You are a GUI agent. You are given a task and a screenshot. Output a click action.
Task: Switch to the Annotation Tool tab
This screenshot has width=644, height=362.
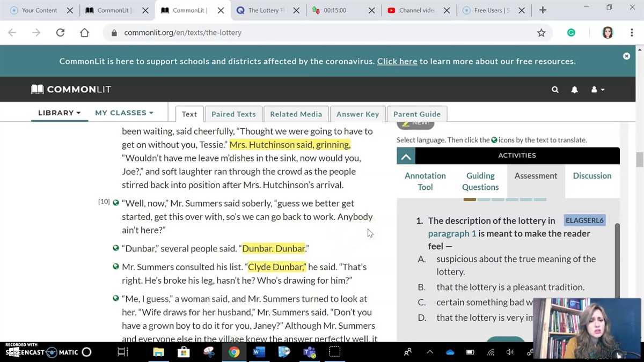[x=425, y=181]
